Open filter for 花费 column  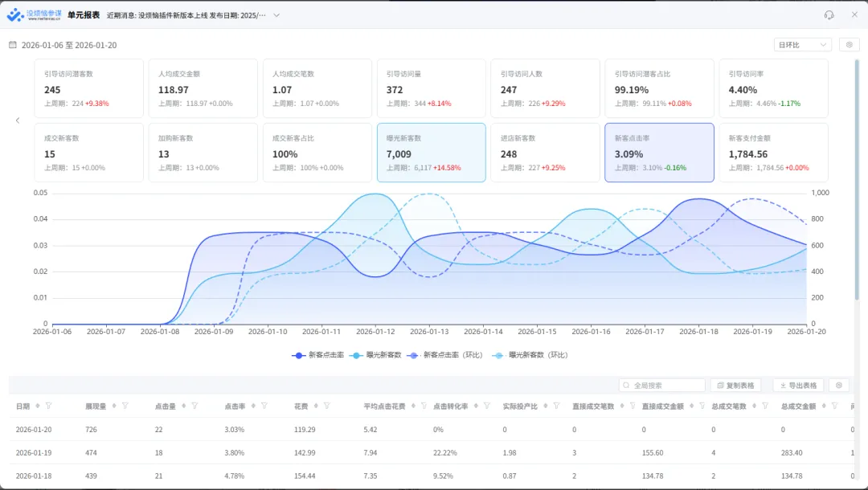pos(327,406)
